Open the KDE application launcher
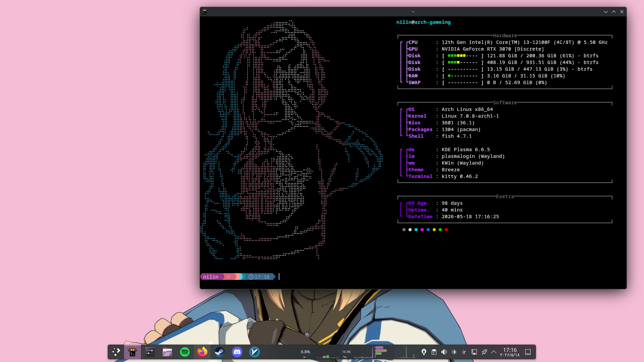 116,352
